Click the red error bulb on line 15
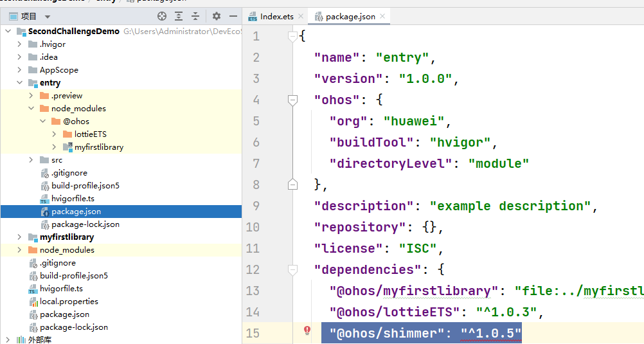Screen dimensions: 644x344 pos(307,330)
